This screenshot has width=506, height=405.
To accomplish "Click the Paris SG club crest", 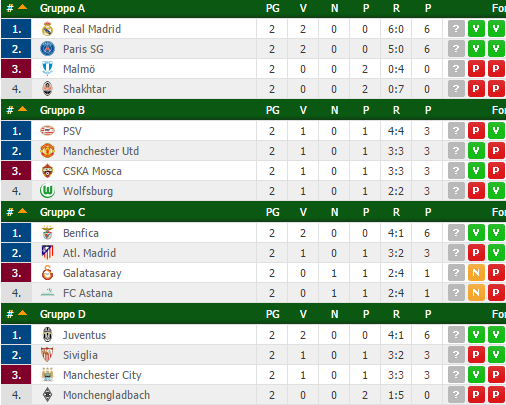I will 47,49.
